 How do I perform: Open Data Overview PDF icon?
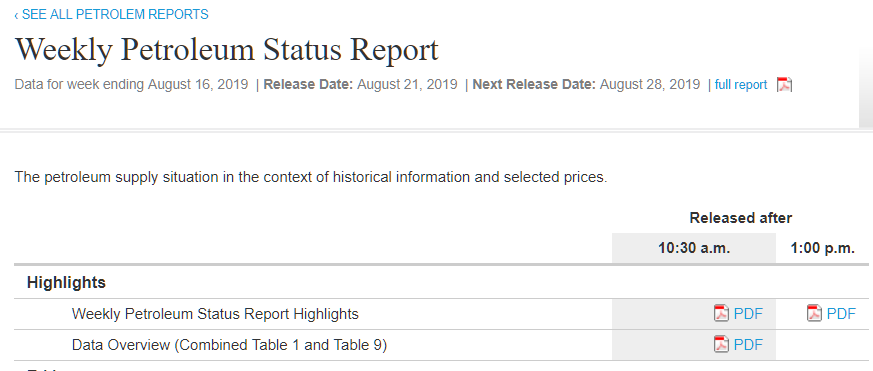(x=721, y=345)
